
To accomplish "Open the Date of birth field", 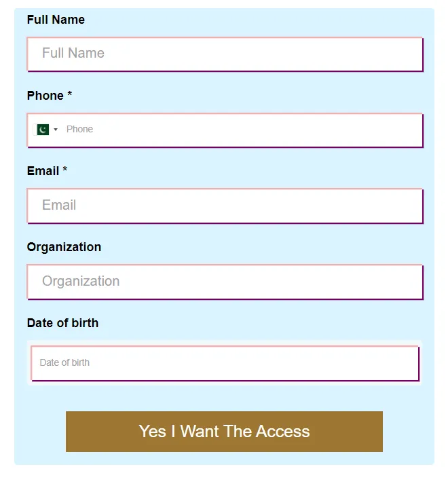I will tap(225, 363).
